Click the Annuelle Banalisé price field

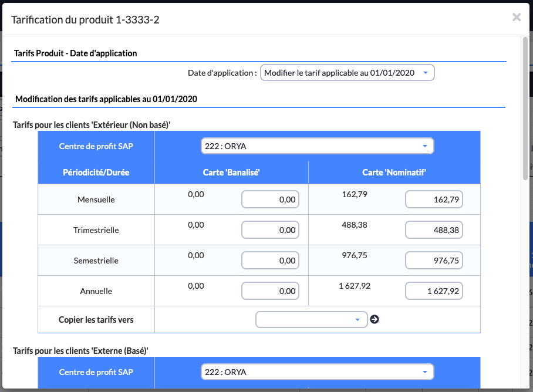click(x=270, y=291)
